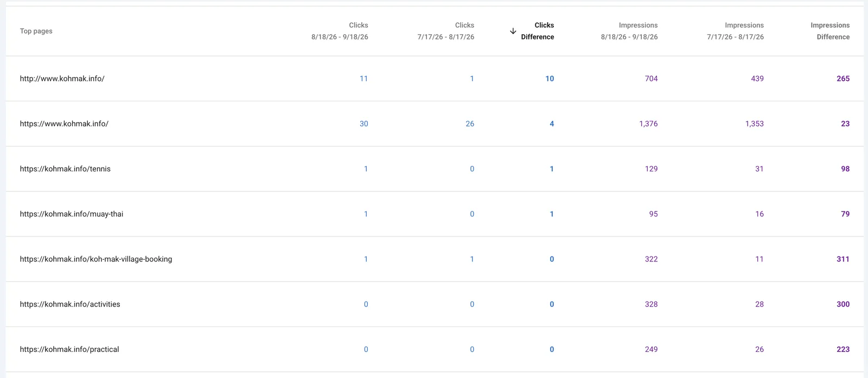Click impressions value 322 in village-booking row
Image resolution: width=868 pixels, height=378 pixels.
click(x=651, y=259)
